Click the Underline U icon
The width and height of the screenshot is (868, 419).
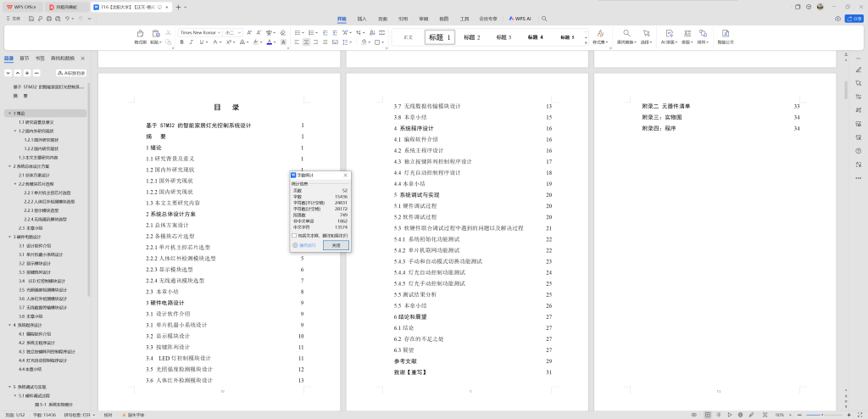(200, 42)
